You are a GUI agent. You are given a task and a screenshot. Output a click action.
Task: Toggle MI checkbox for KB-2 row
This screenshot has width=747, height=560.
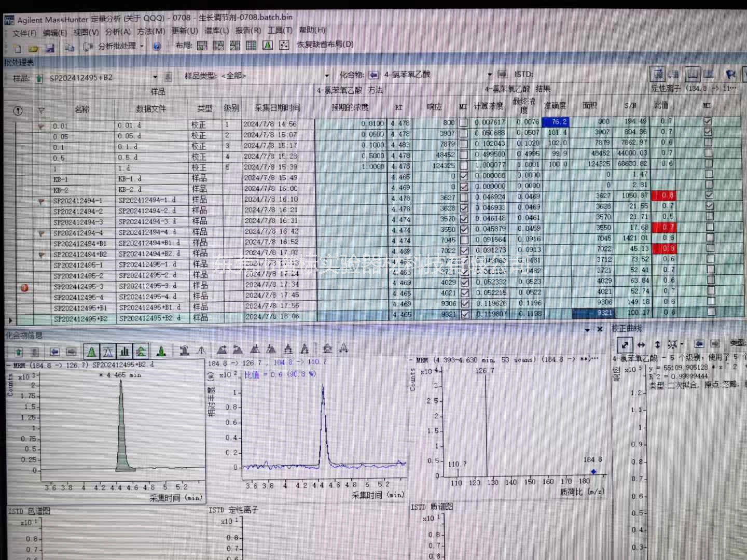(x=464, y=186)
